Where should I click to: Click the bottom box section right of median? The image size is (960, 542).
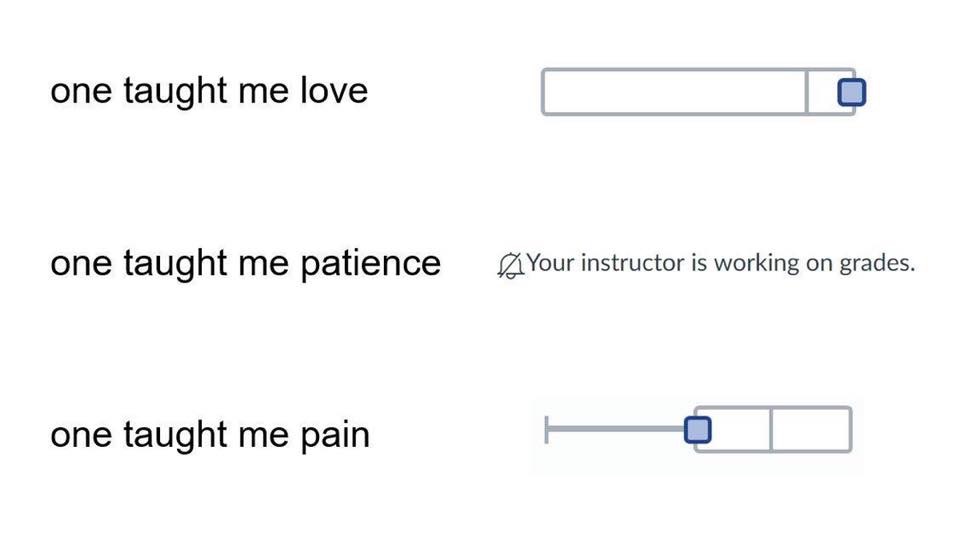(811, 429)
